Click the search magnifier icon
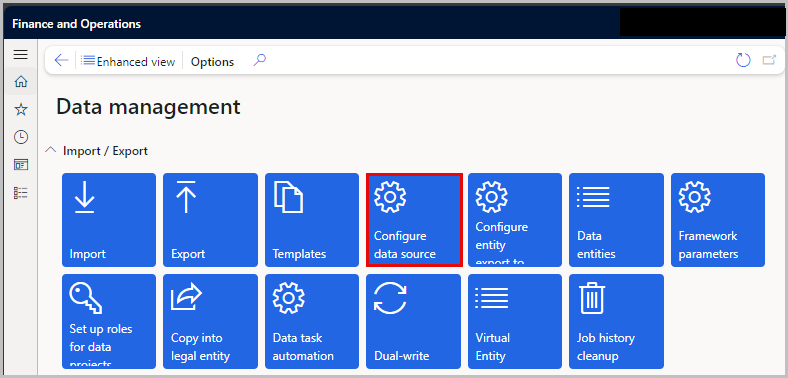The width and height of the screenshot is (788, 378). [x=259, y=60]
